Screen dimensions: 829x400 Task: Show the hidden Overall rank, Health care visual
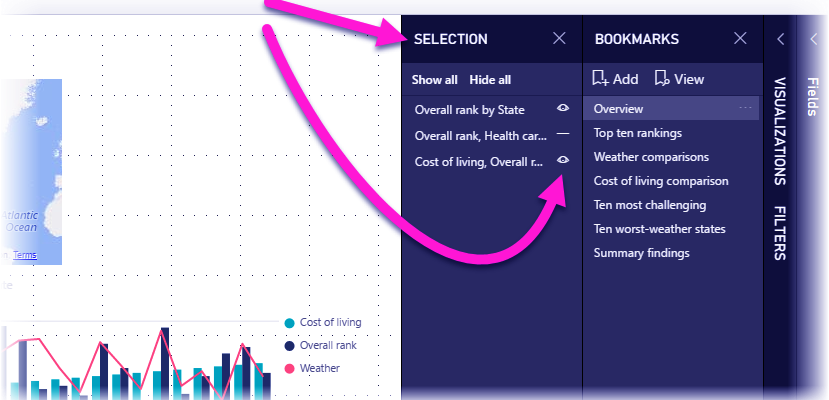click(x=563, y=134)
